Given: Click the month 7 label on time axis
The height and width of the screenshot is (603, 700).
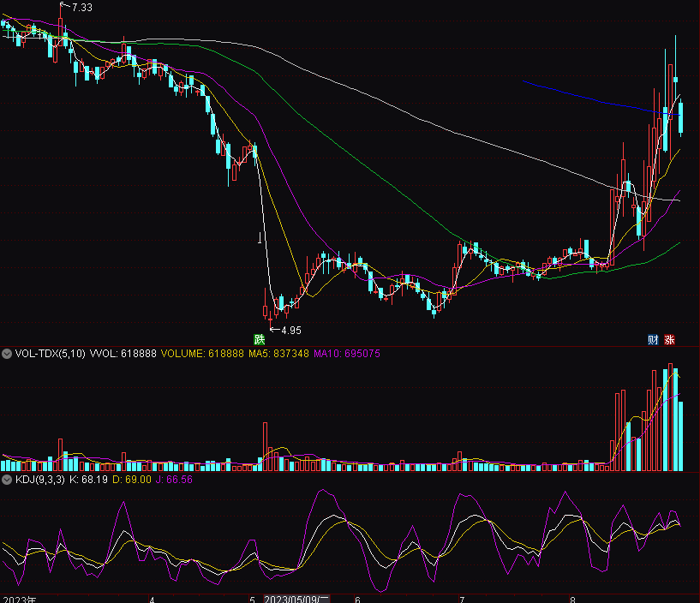Looking at the screenshot, I should 462,599.
